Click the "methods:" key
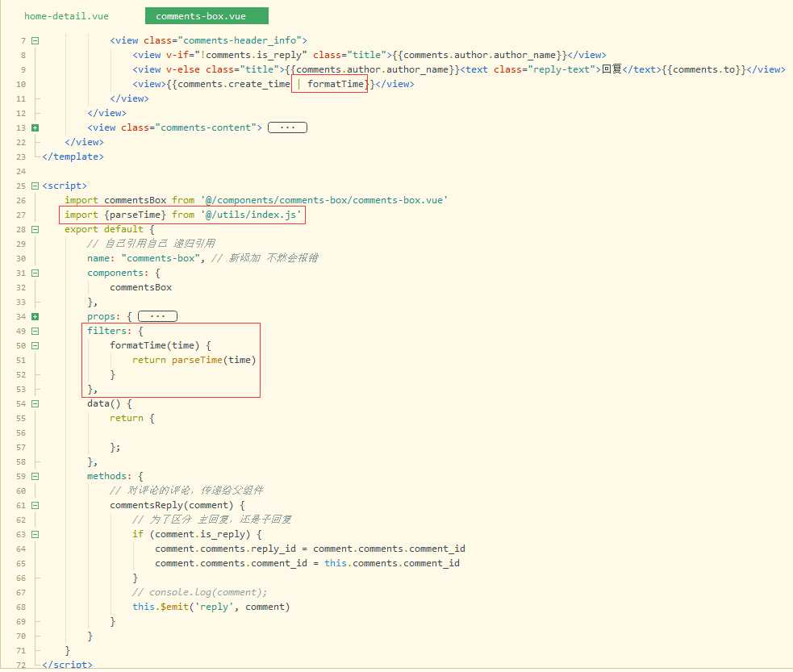Viewport: 793px width, 672px height. tap(109, 476)
